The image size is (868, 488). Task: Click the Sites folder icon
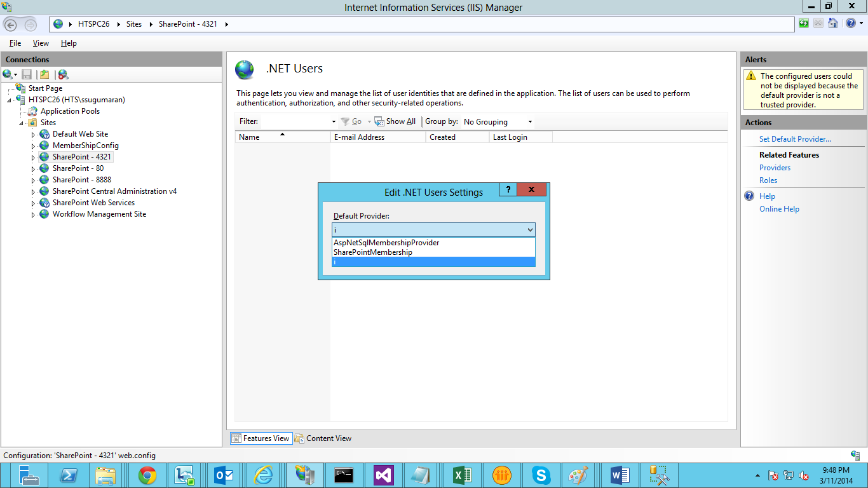(32, 122)
